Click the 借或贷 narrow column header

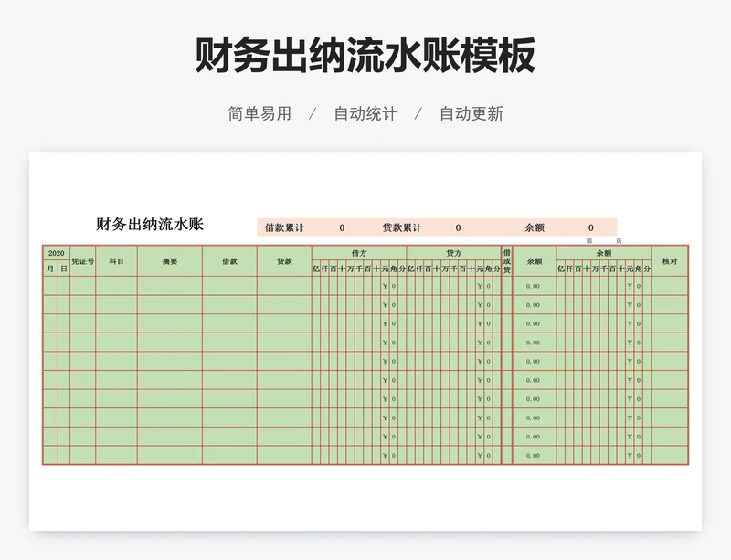(x=507, y=261)
